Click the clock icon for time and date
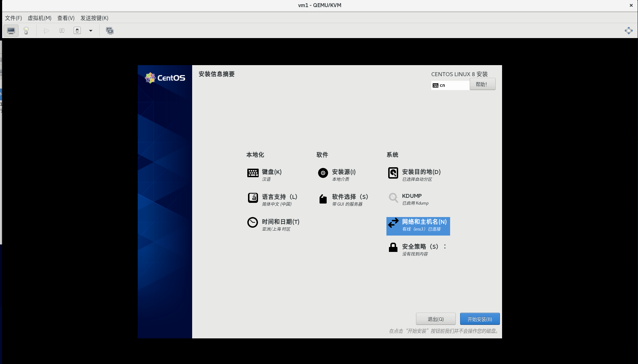Screen dimensions: 638x364 [x=253, y=222]
